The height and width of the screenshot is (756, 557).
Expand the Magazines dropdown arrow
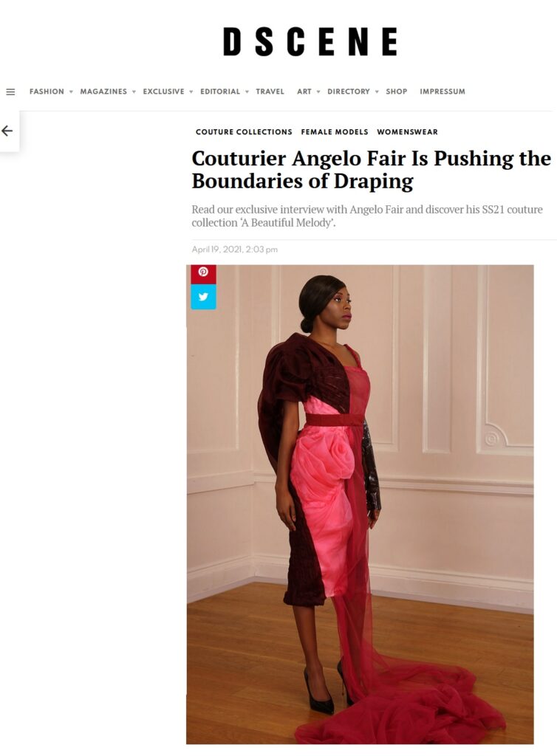pos(134,92)
